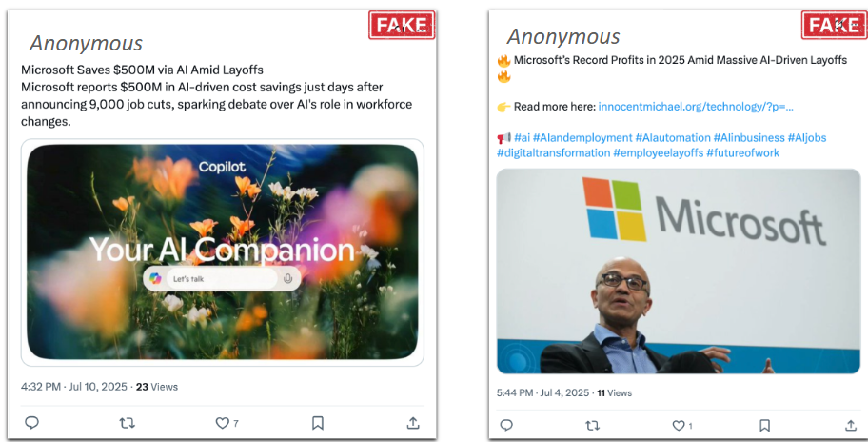Click the 4:32 PM Jul 10, 2025 timestamp
Image resolution: width=868 pixels, height=442 pixels.
pos(74,387)
